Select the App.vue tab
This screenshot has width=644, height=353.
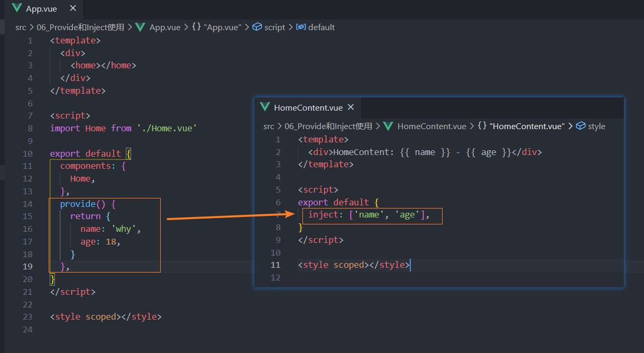(41, 8)
